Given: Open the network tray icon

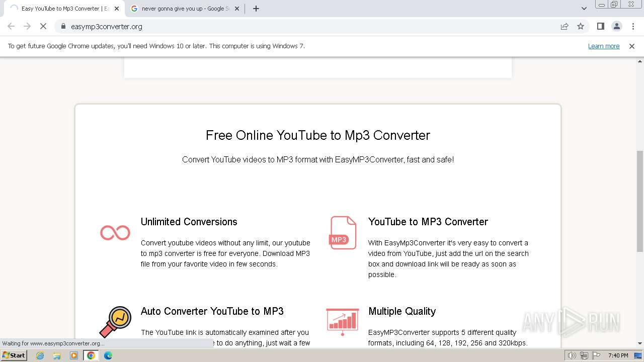Looking at the screenshot, I should pos(584,355).
